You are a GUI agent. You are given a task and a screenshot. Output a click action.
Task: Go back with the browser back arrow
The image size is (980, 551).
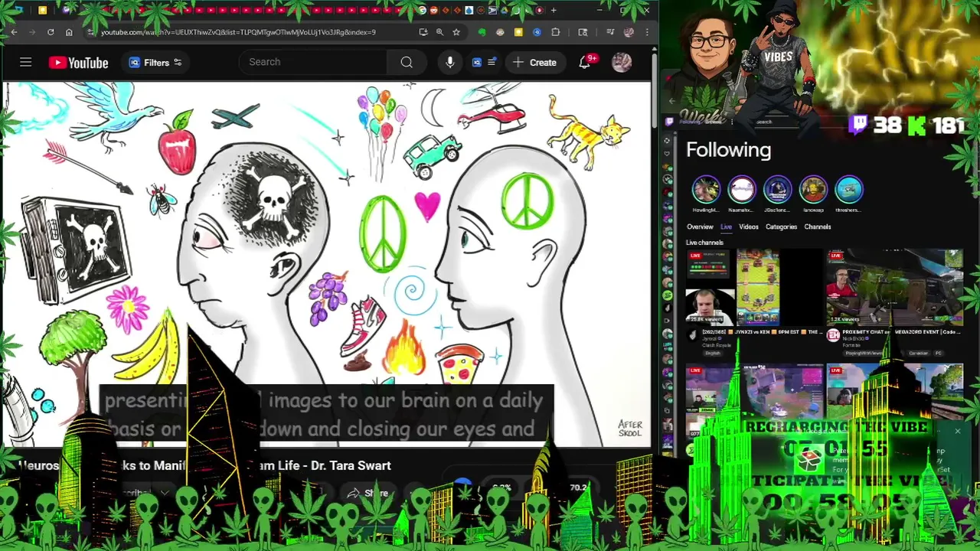[14, 32]
